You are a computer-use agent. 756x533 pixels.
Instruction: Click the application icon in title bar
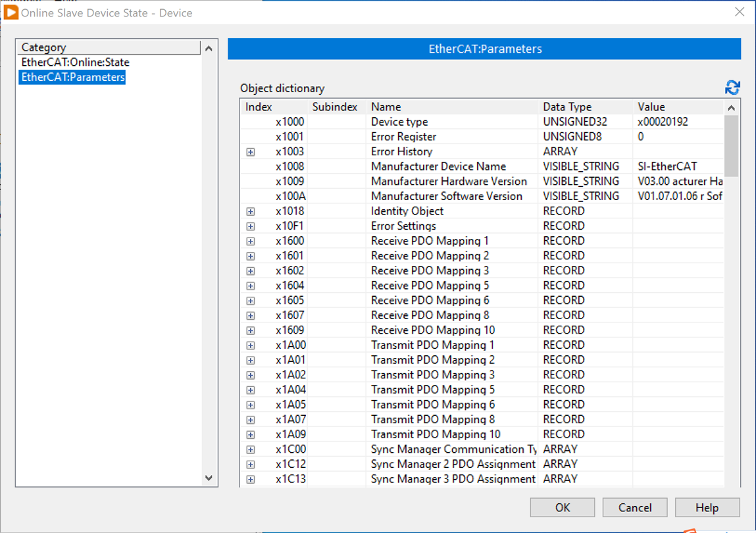tap(11, 13)
